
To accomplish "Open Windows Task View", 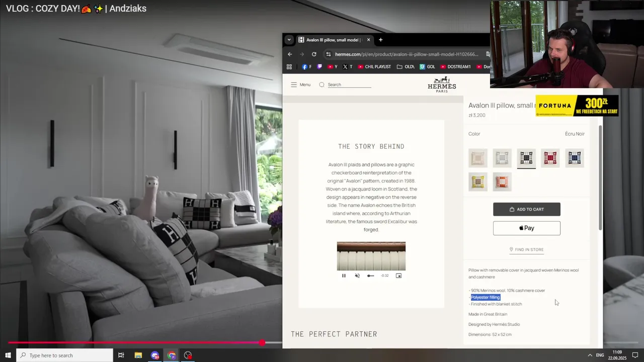I will tap(121, 355).
